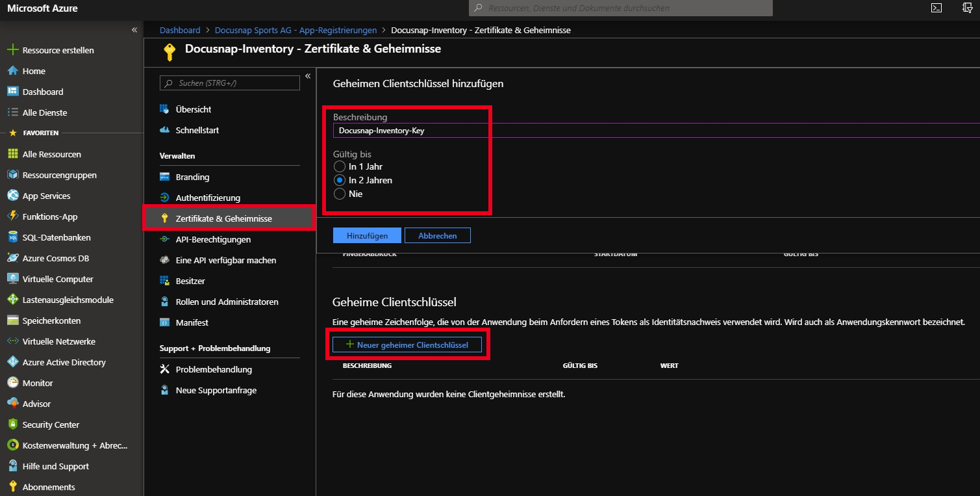Click the Speicherkonten icon
The height and width of the screenshot is (496, 980).
click(12, 320)
